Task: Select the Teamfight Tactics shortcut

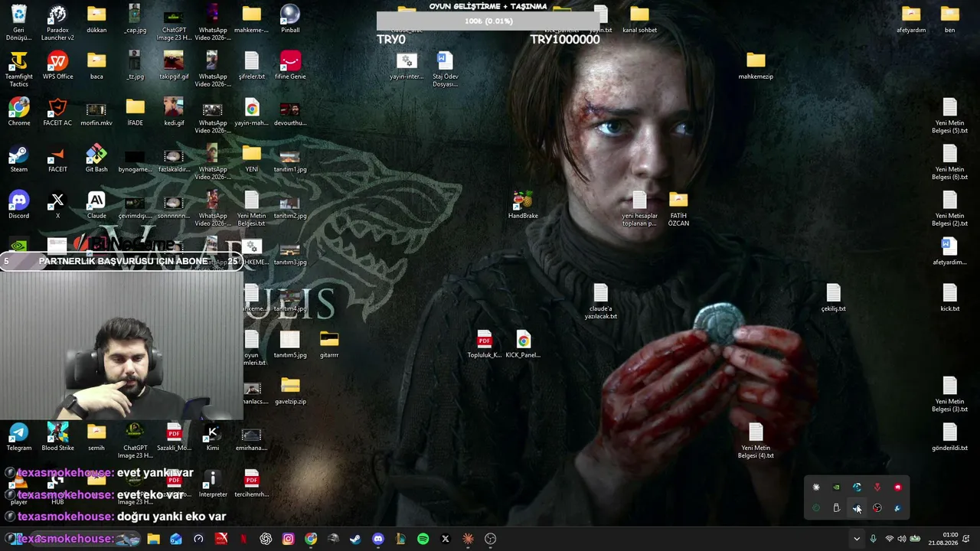Action: (x=19, y=70)
